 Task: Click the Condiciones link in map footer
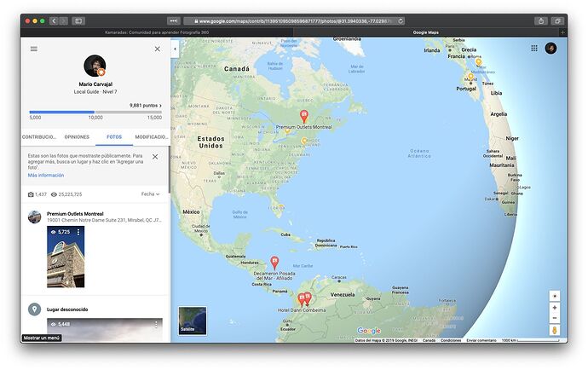(x=451, y=340)
